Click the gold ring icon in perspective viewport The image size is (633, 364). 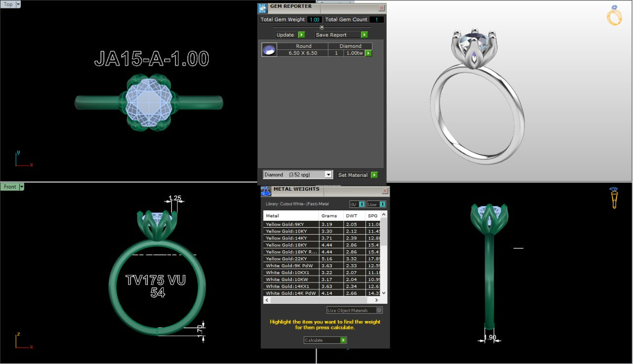pyautogui.click(x=615, y=16)
